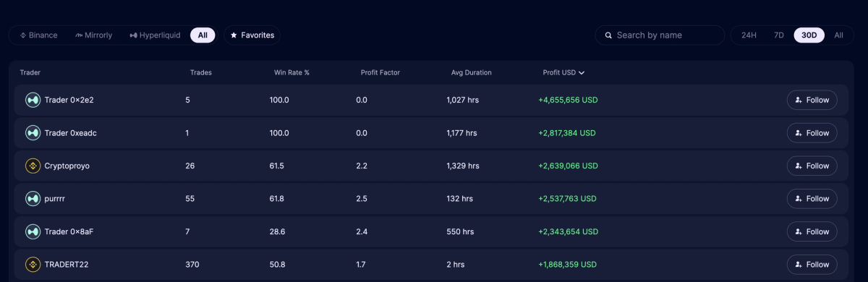Click profit value +2,537,763 USD
868x282 pixels.
click(567, 198)
